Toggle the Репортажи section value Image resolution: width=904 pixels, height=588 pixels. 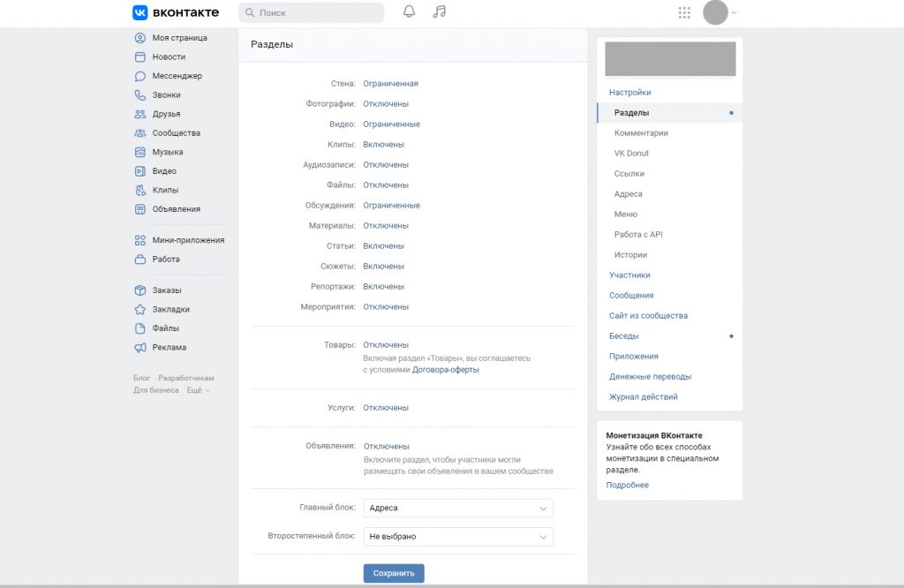383,287
